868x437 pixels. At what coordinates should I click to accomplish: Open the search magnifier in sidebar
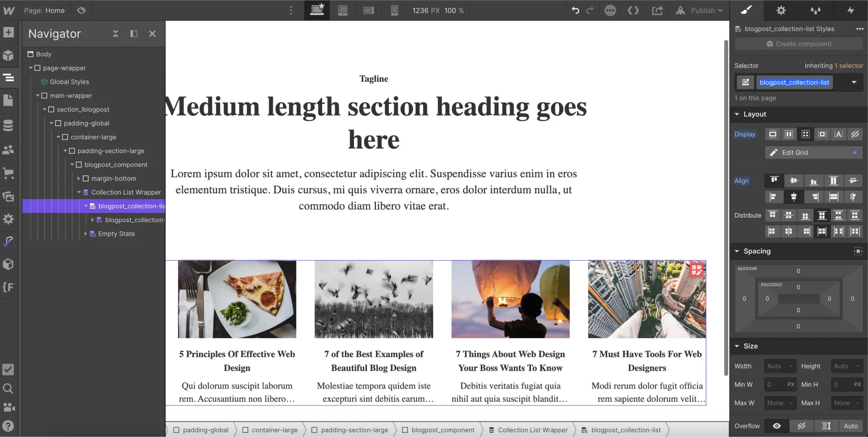8,389
